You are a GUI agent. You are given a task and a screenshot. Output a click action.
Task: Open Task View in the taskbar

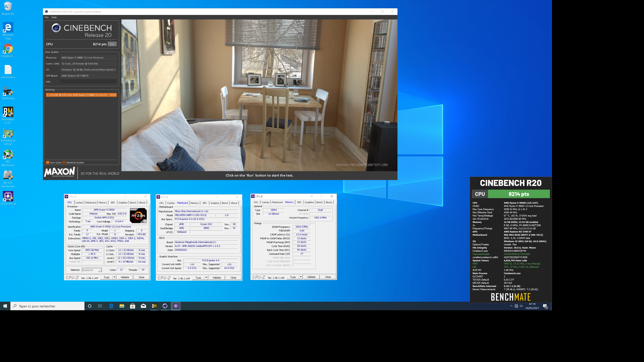(x=100, y=306)
